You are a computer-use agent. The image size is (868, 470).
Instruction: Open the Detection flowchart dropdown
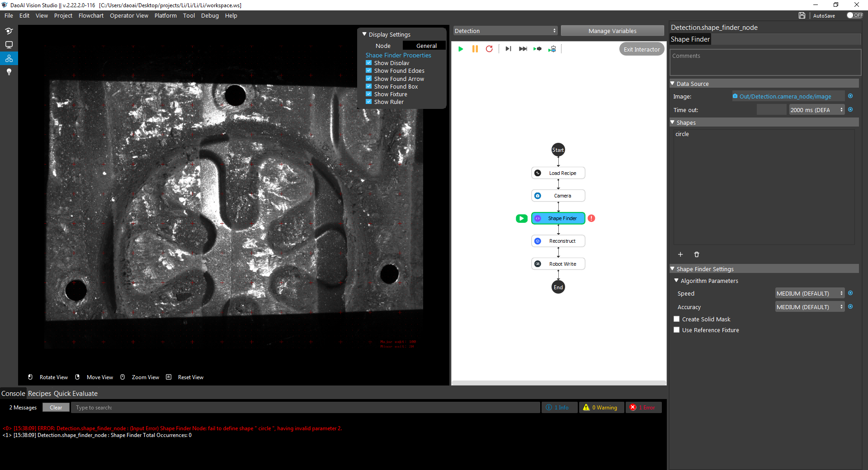[x=505, y=31]
